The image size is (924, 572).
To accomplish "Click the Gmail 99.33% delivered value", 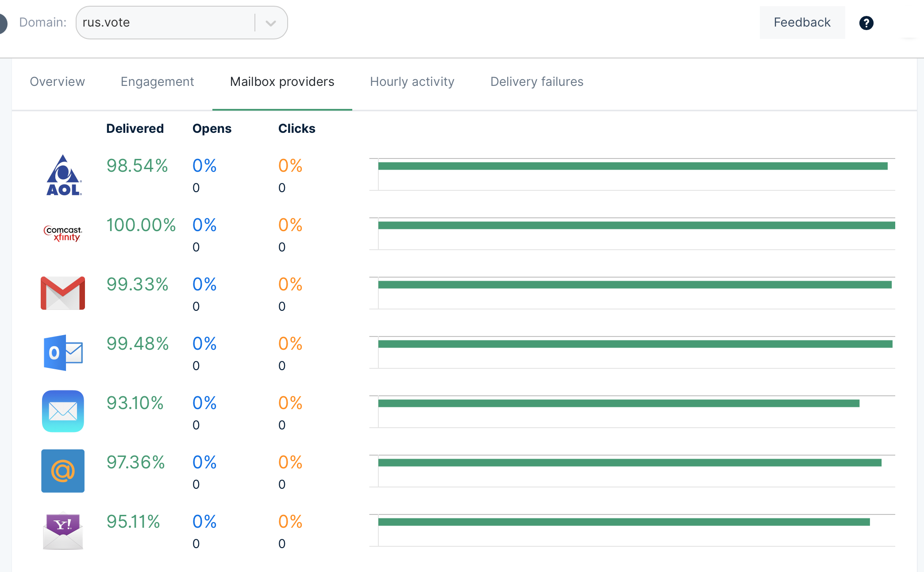I will pyautogui.click(x=137, y=284).
